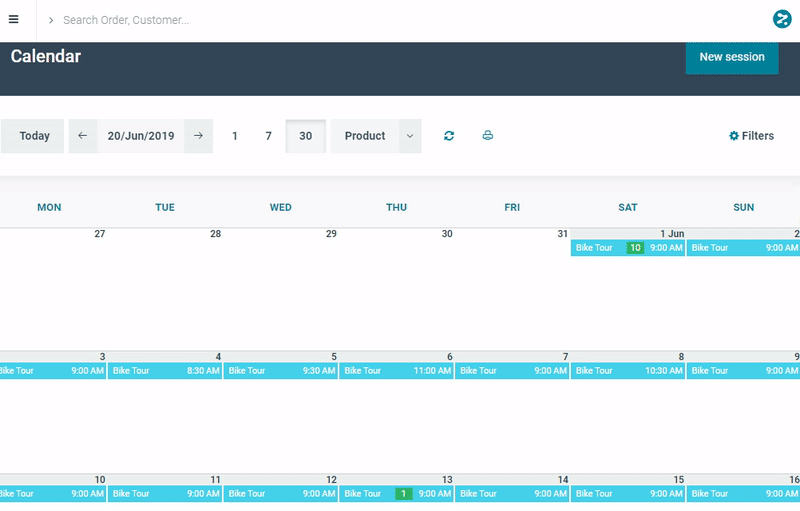This screenshot has height=511, width=800.
Task: Select day number 28
Action: tap(216, 234)
